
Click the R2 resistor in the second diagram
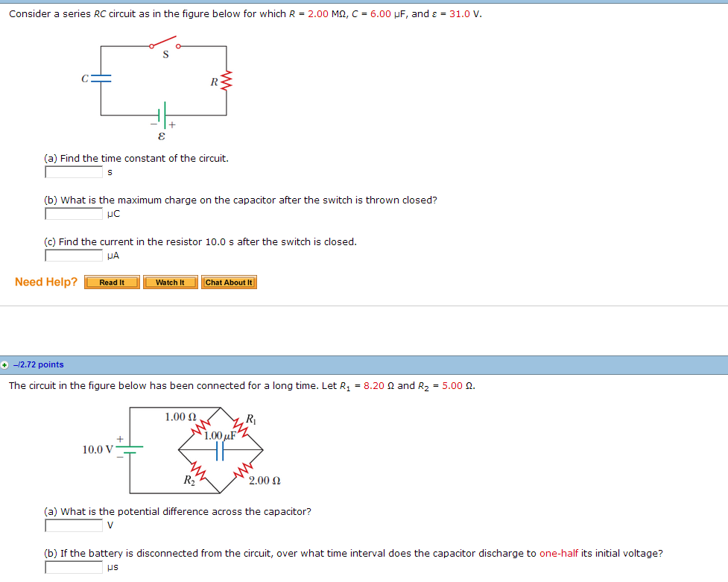click(198, 472)
